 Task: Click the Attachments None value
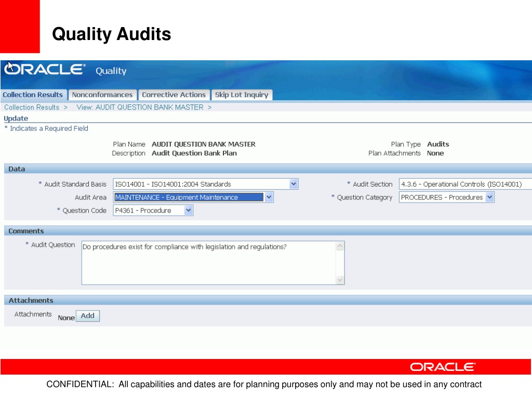[66, 318]
